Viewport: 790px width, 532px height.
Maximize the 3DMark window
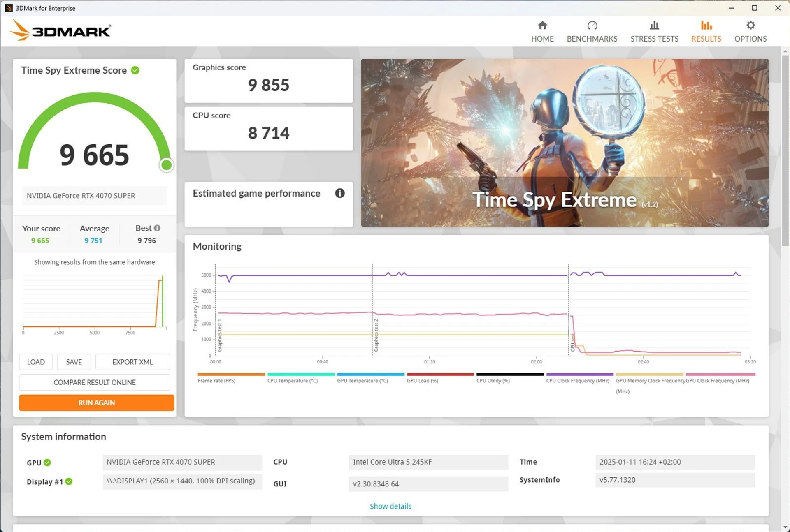tap(754, 8)
